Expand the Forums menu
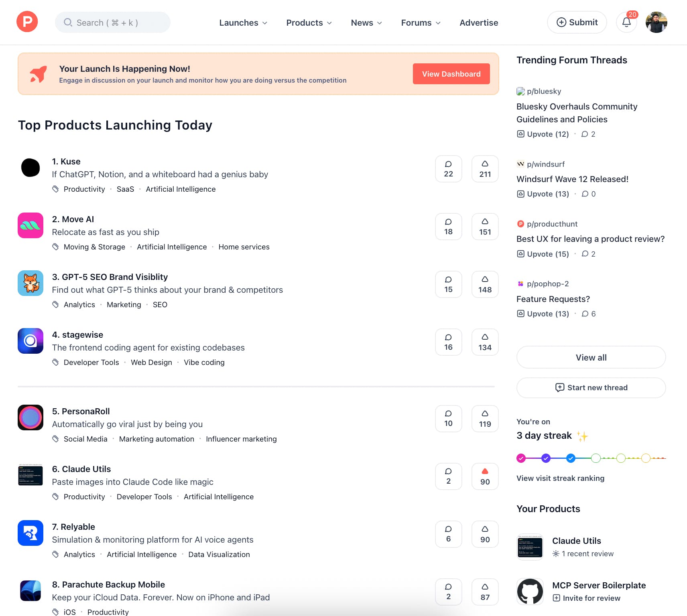The height and width of the screenshot is (616, 687). (x=421, y=22)
